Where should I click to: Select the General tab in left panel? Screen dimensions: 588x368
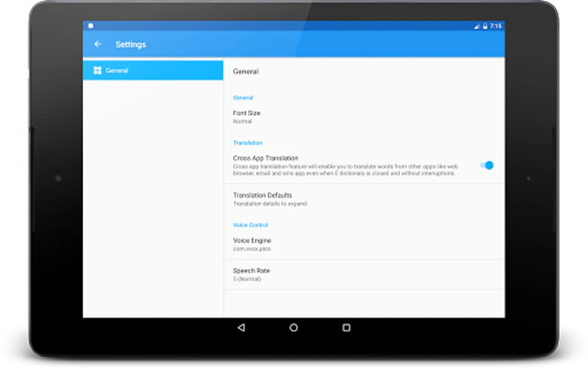pyautogui.click(x=153, y=70)
